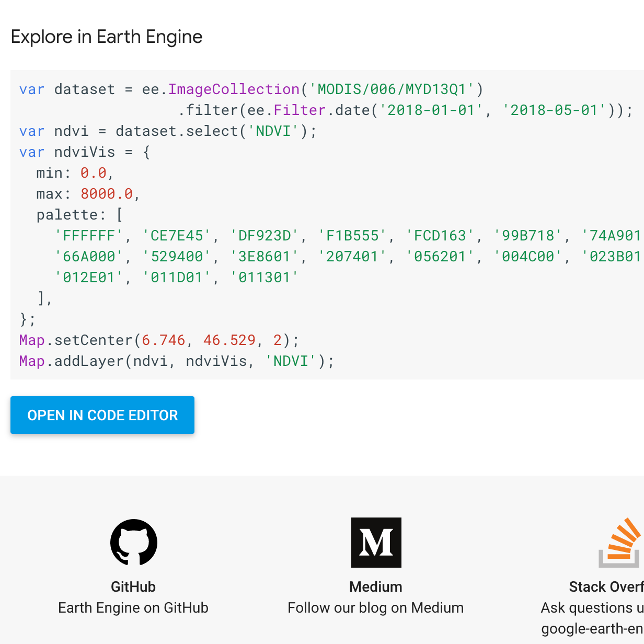The height and width of the screenshot is (644, 644).
Task: Open the Stack Overflow logo icon
Action: [620, 543]
